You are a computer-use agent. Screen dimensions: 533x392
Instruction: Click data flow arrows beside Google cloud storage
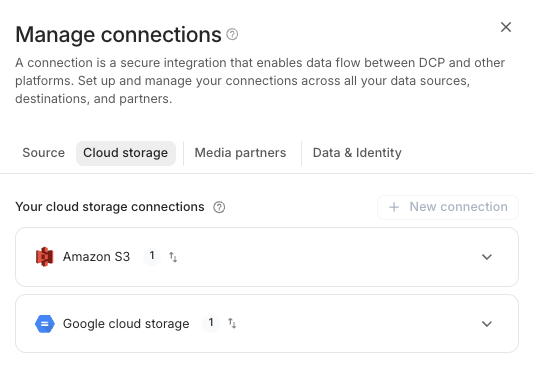point(232,323)
